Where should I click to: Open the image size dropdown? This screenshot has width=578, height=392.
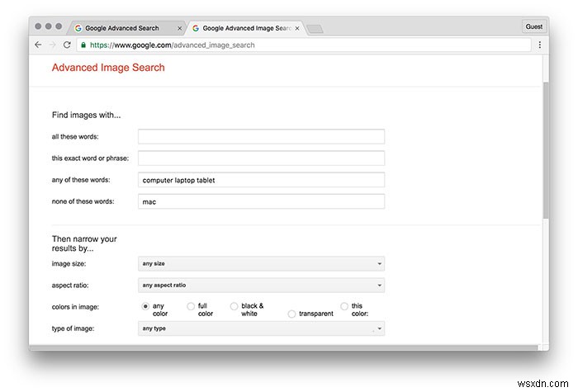tap(261, 264)
